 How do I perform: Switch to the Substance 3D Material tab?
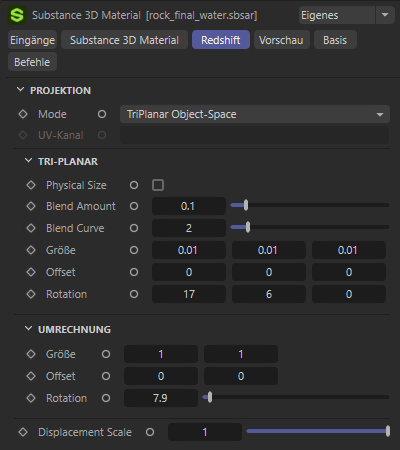[124, 40]
